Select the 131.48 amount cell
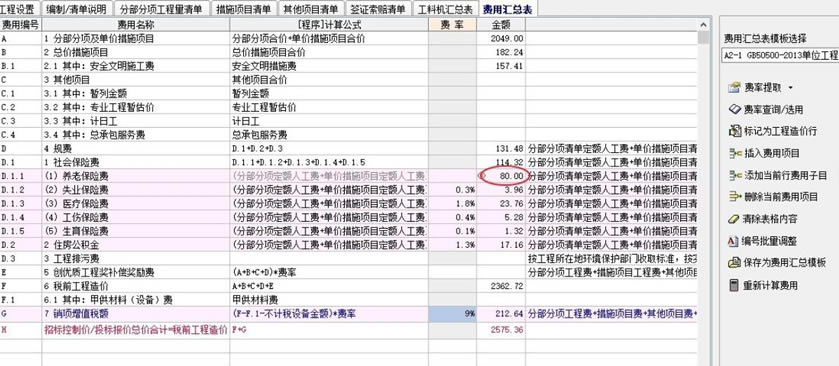839x366 pixels. click(501, 148)
